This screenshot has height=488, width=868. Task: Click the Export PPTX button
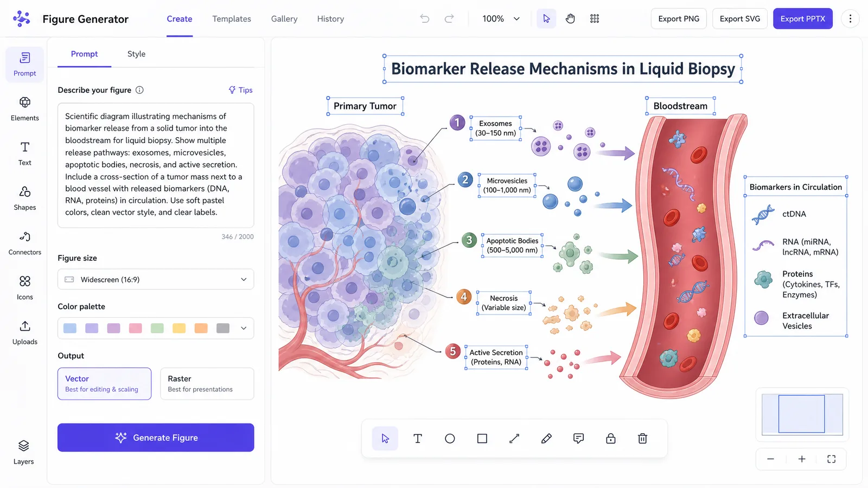tap(803, 19)
